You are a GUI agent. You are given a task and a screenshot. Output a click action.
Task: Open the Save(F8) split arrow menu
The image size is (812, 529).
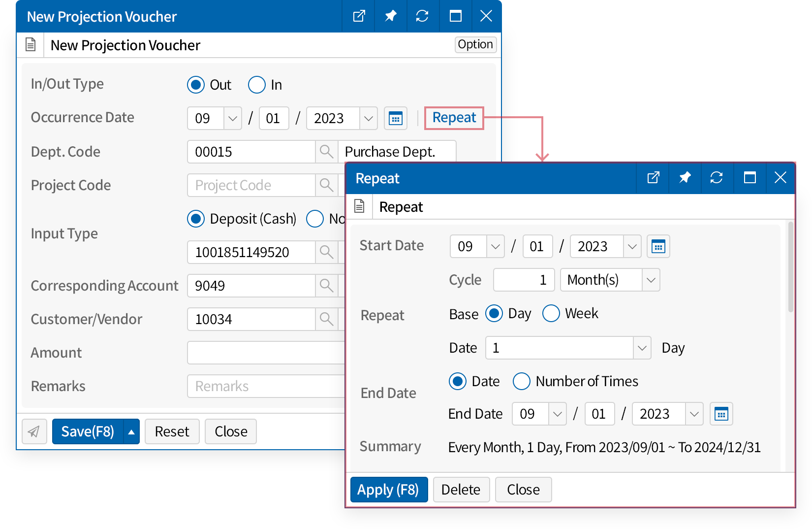131,431
